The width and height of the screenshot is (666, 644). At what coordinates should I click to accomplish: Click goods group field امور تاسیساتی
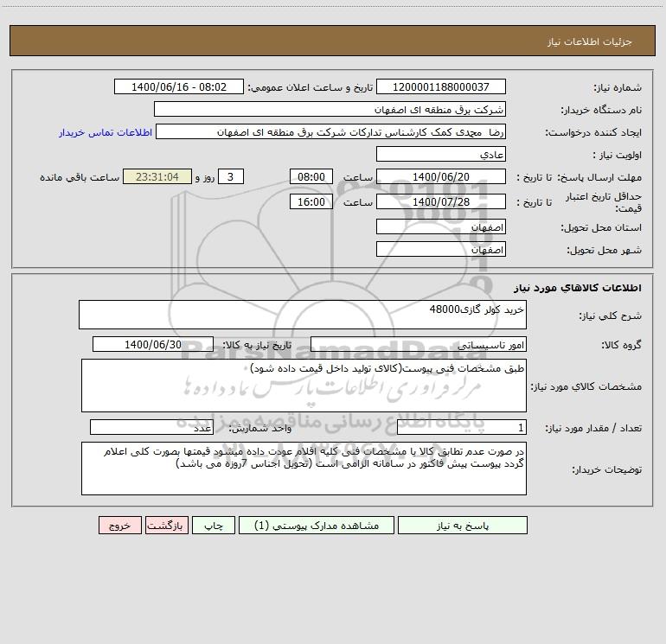pyautogui.click(x=419, y=344)
